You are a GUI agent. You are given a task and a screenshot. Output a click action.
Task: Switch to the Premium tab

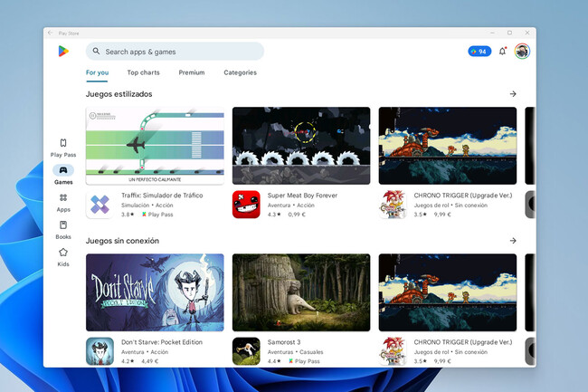192,72
